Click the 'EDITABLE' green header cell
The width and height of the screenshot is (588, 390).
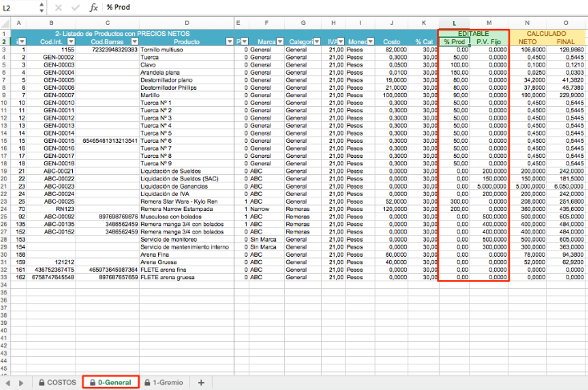(x=473, y=34)
